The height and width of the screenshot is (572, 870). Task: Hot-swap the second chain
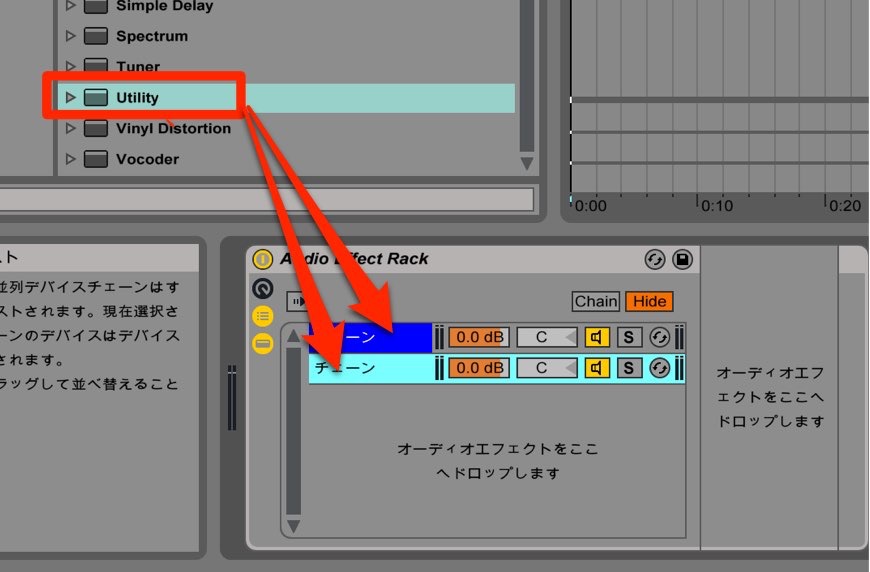pos(659,368)
